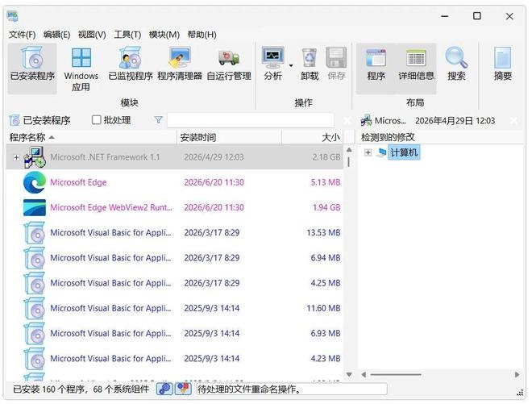Select the Microsoft Edge program name

tap(78, 182)
